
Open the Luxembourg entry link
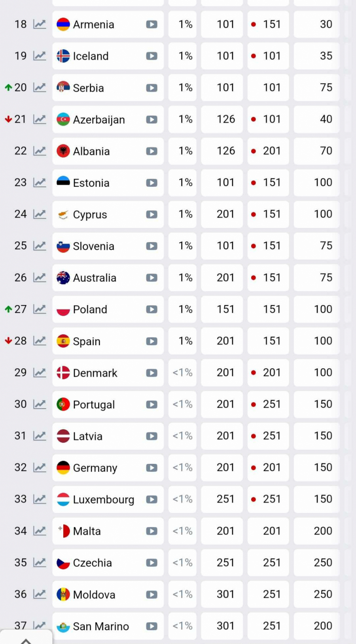pos(103,499)
